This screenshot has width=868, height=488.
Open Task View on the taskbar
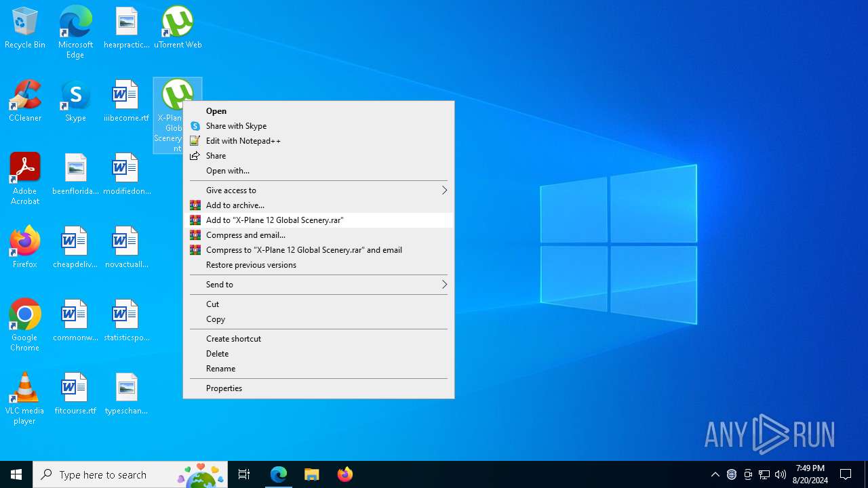[244, 474]
